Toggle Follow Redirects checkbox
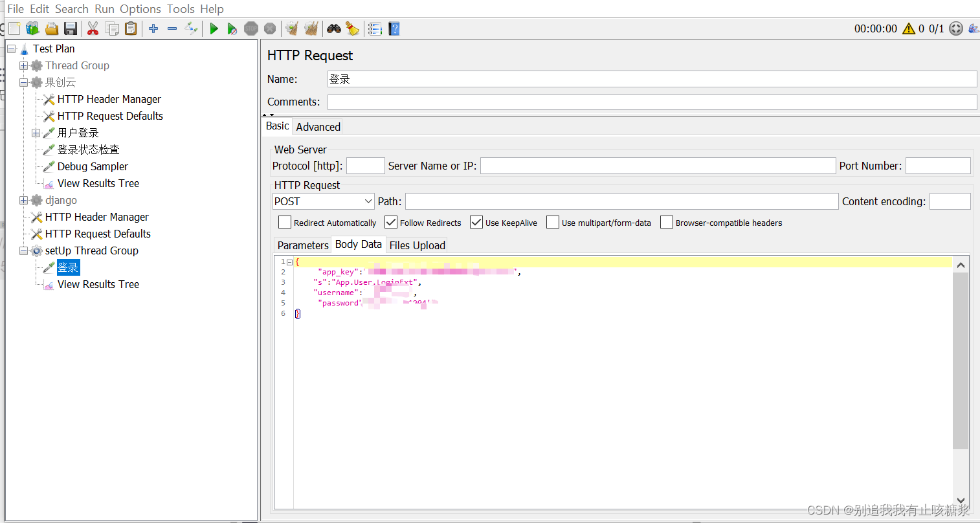The height and width of the screenshot is (523, 980). [391, 222]
